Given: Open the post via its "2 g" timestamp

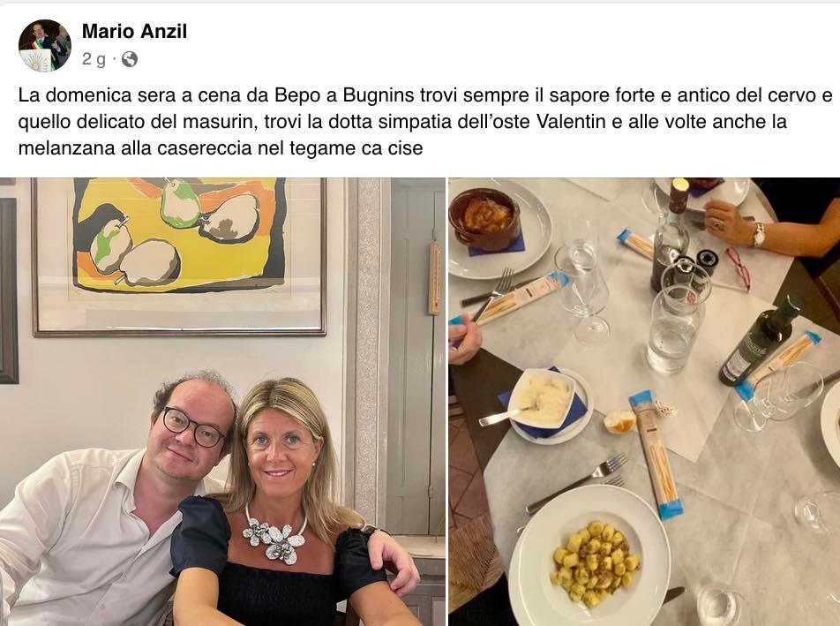Looking at the screenshot, I should 94,59.
